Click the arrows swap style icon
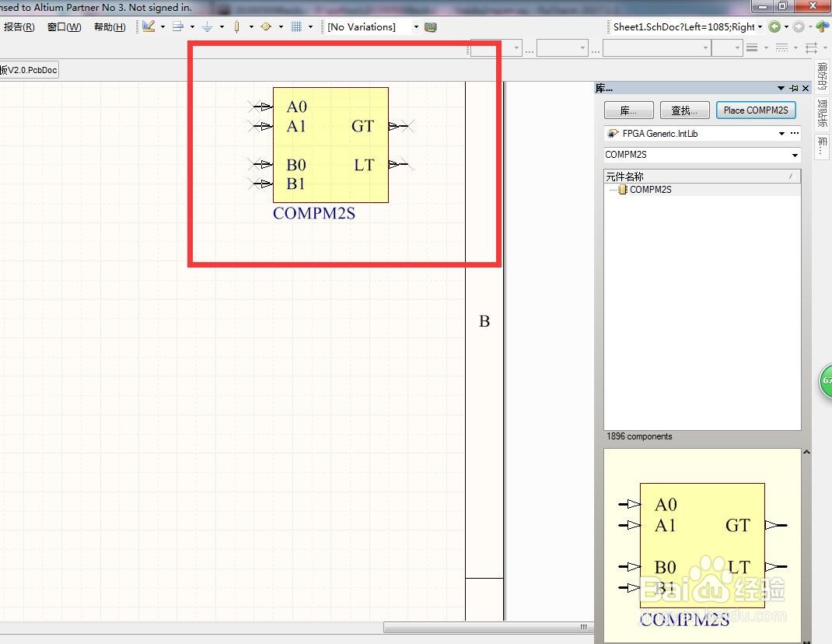 pyautogui.click(x=811, y=47)
